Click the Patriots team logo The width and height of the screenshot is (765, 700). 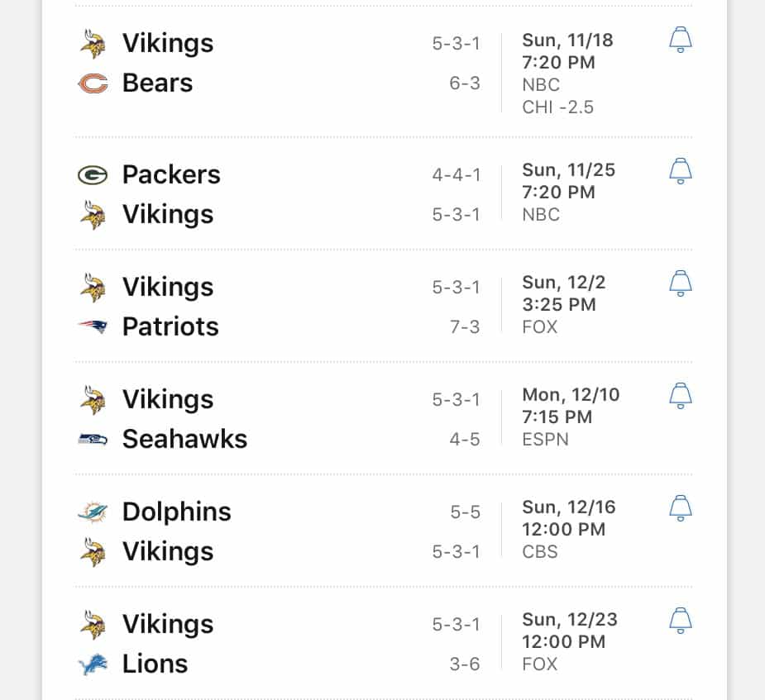(x=93, y=326)
